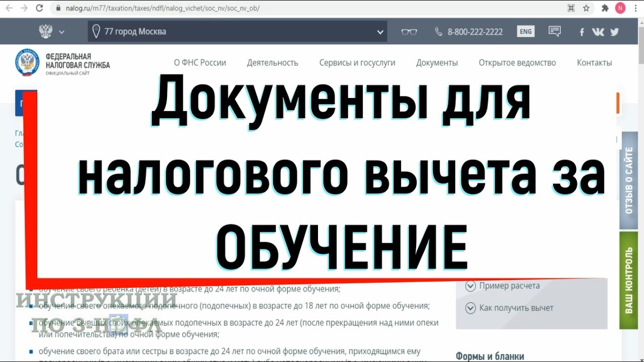Expand the coat of arms dropdown menu
The width and height of the screenshot is (644, 362).
tap(52, 32)
